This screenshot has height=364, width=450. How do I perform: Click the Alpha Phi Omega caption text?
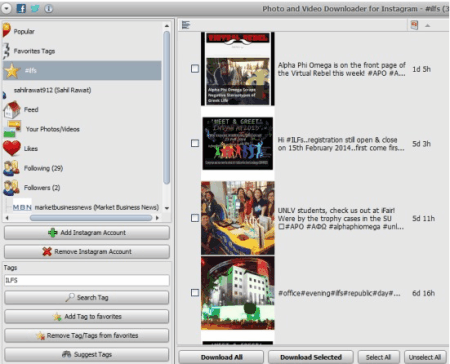pos(342,69)
